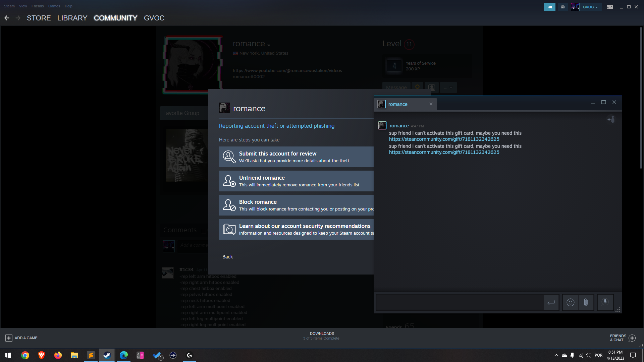
Task: Open Logitech G HUB from taskbar
Action: pyautogui.click(x=190, y=355)
